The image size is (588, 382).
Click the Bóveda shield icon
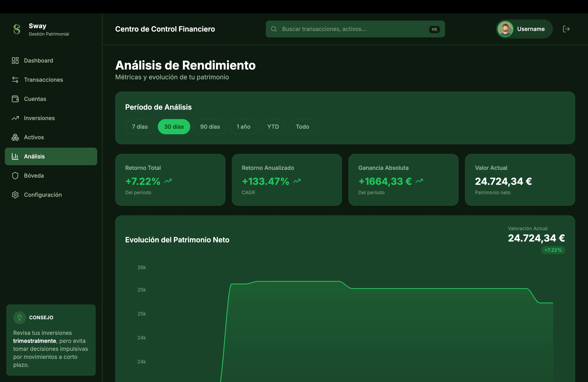15,176
